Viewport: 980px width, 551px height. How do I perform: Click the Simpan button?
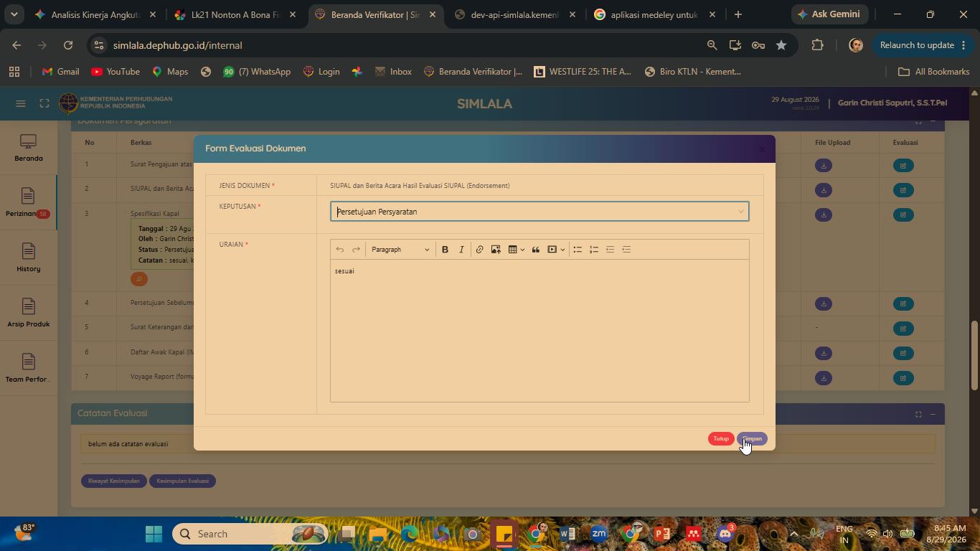[x=752, y=439]
